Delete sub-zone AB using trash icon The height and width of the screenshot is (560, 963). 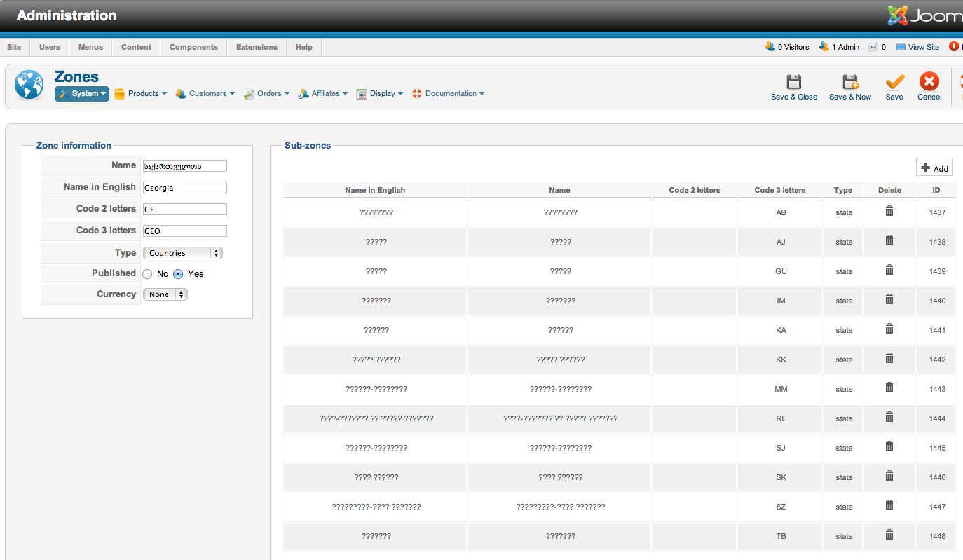(x=889, y=212)
